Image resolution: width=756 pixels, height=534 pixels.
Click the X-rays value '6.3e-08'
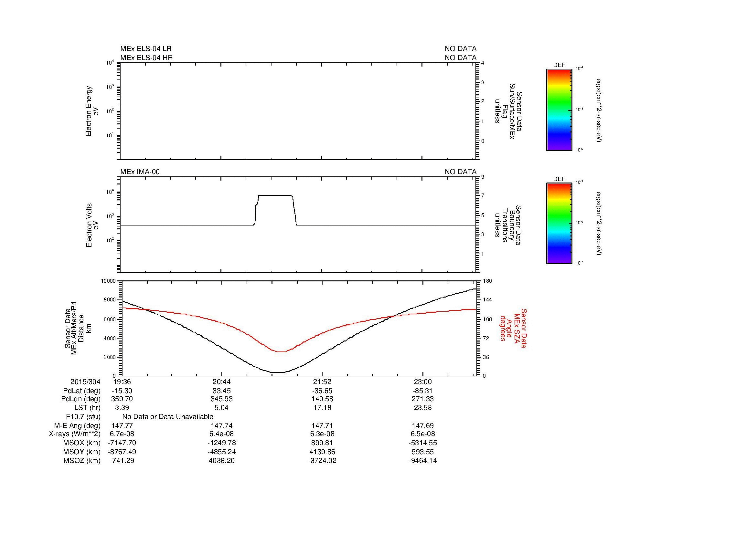322,434
